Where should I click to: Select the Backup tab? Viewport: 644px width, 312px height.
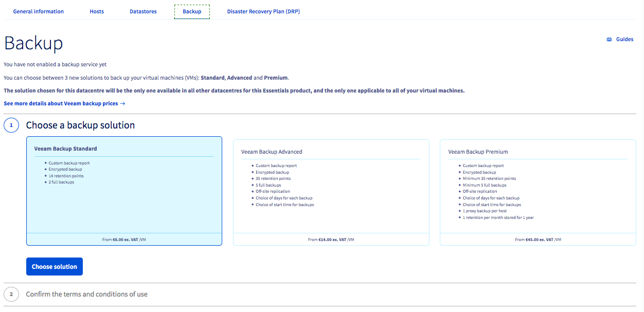point(192,11)
